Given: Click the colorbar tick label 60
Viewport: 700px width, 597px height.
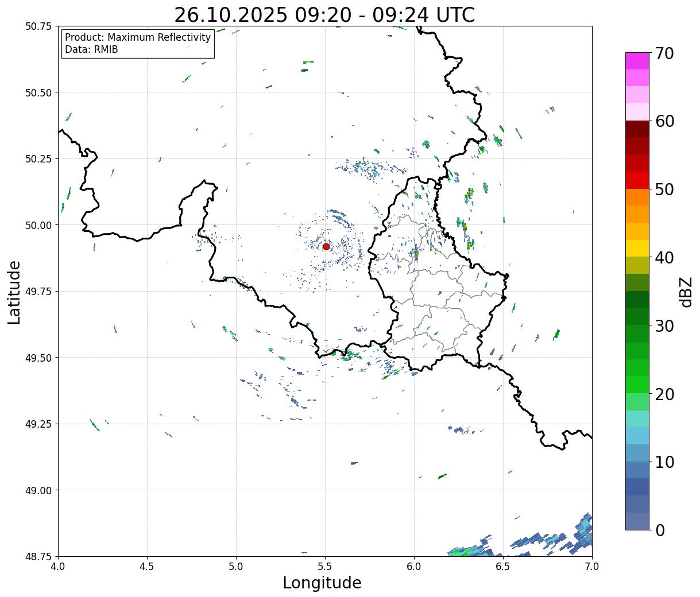Looking at the screenshot, I should (x=665, y=121).
